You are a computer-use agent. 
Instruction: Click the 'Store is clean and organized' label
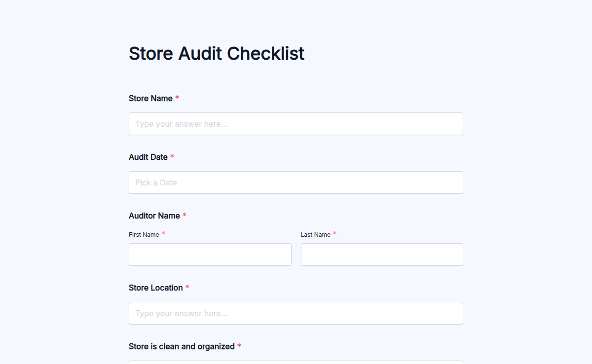click(x=182, y=346)
